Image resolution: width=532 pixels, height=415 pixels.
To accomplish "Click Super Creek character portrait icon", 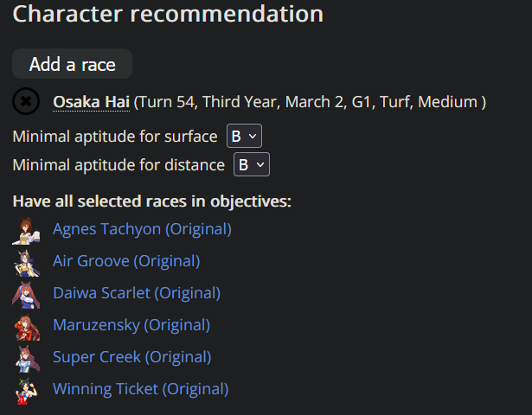I will coord(26,359).
